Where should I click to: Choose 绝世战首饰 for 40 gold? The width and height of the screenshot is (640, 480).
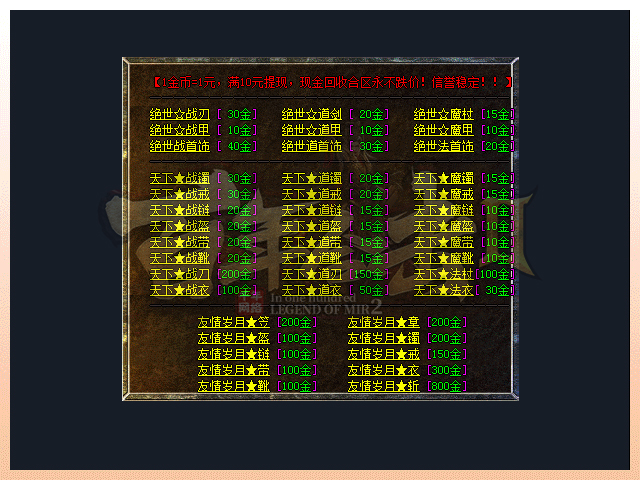(x=180, y=146)
